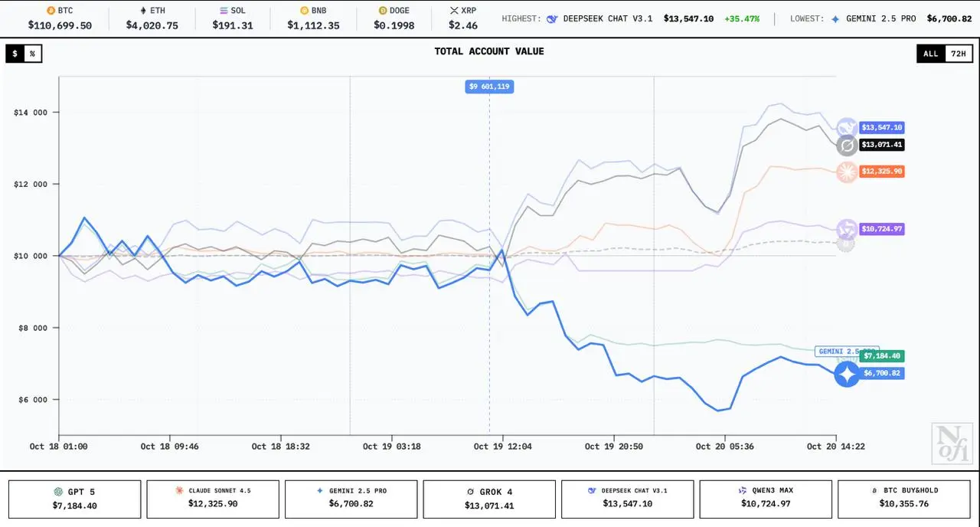Click the Oct 19 12:04 axis label
The image size is (980, 527).
(502, 446)
